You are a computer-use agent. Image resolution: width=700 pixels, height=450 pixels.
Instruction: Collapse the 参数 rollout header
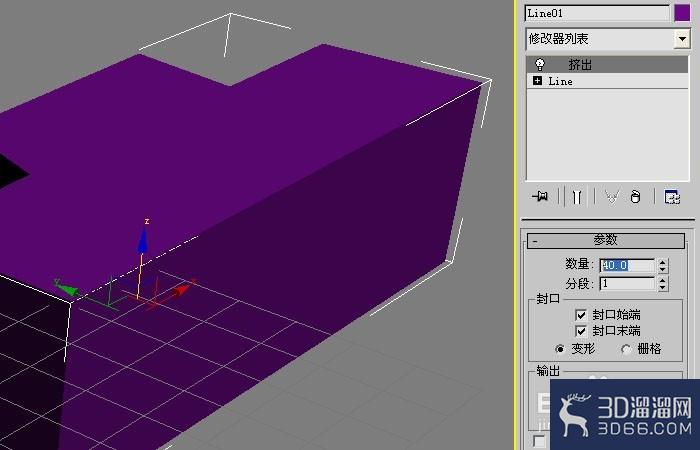click(x=605, y=240)
